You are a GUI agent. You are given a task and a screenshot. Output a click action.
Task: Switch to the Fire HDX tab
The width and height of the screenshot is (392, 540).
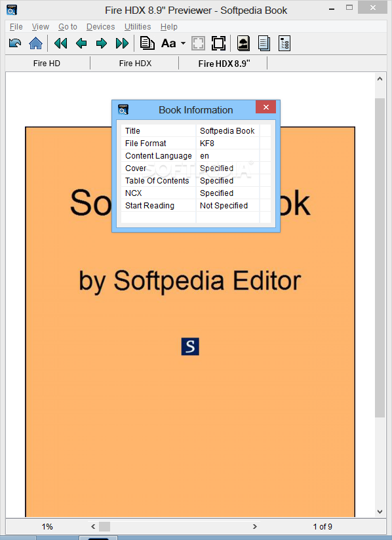[135, 64]
